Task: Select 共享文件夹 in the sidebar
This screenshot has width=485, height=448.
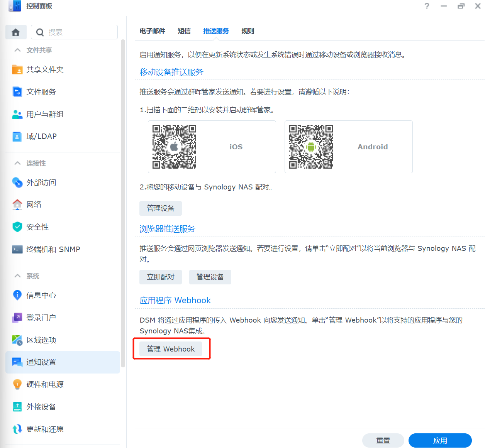Action: (x=63, y=69)
